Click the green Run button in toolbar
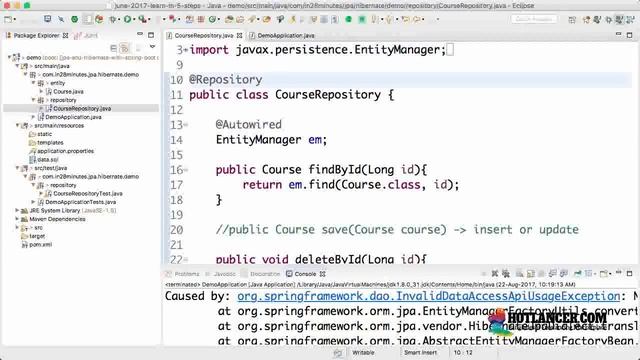 128,19
